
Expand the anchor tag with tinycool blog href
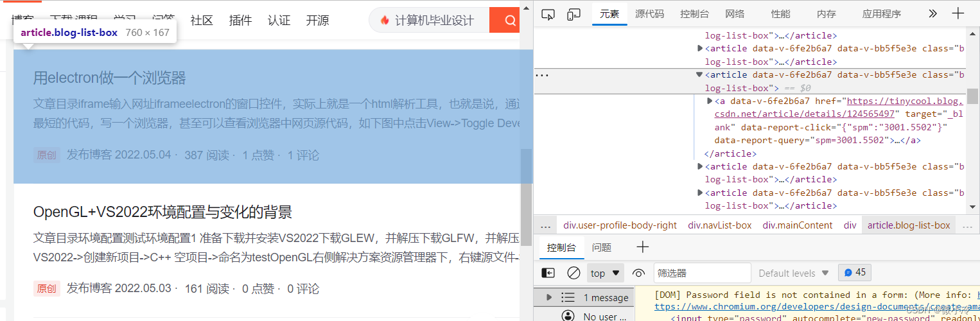710,101
